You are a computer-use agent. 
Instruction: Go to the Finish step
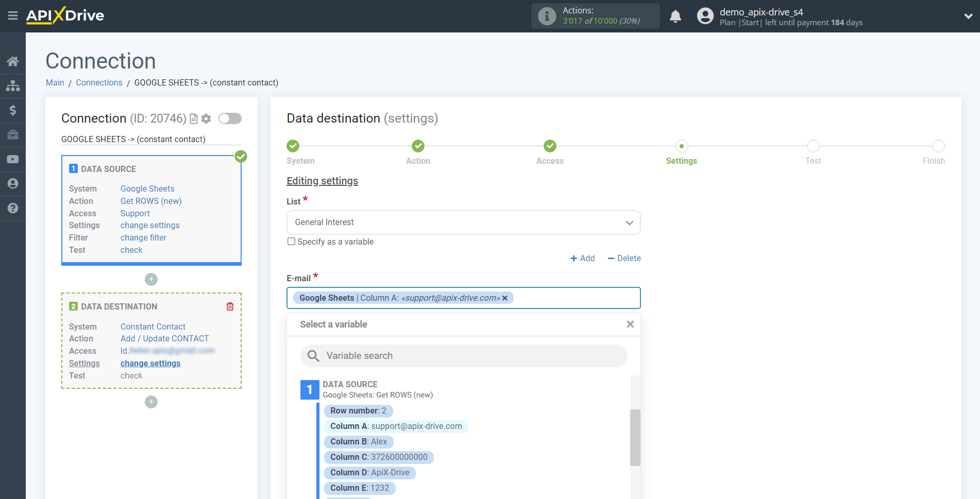pyautogui.click(x=938, y=146)
